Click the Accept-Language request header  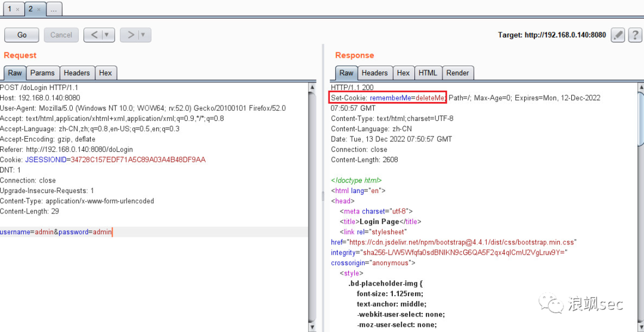coord(89,129)
